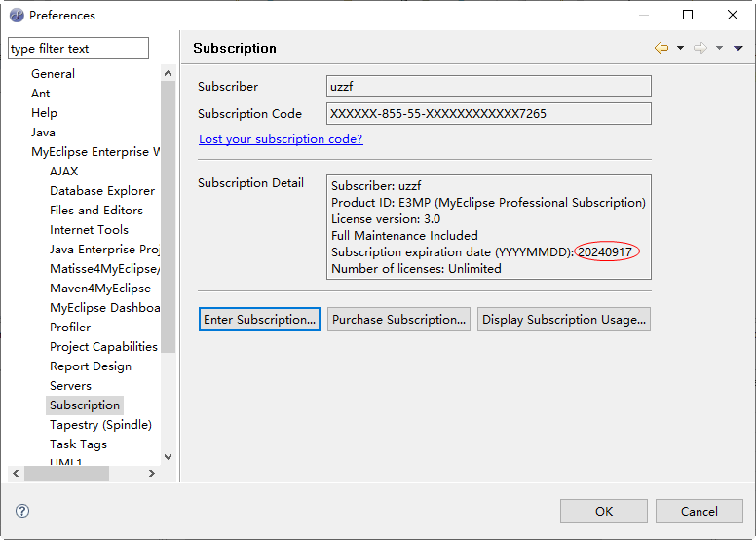Select Servers in the preferences tree

(70, 386)
